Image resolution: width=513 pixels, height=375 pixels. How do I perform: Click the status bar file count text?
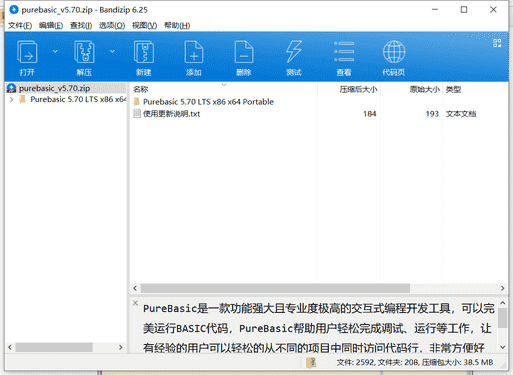[414, 362]
